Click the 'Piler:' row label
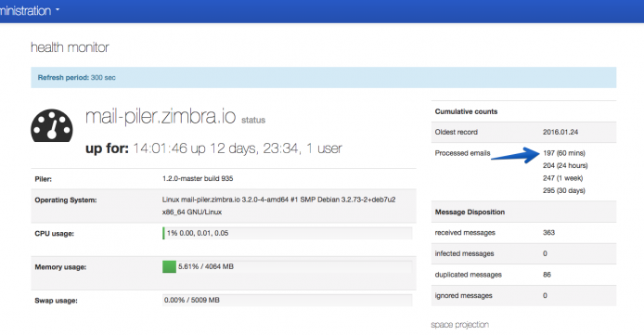This screenshot has height=335, width=644. [x=43, y=179]
